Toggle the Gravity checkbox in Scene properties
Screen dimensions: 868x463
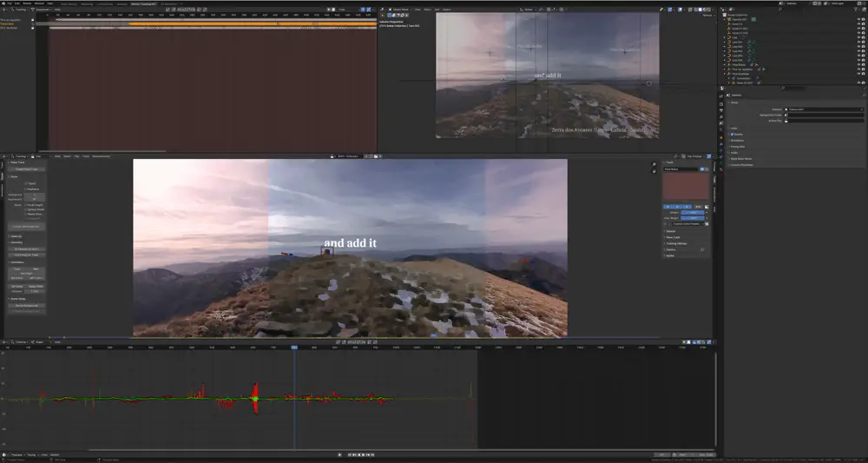(x=732, y=134)
